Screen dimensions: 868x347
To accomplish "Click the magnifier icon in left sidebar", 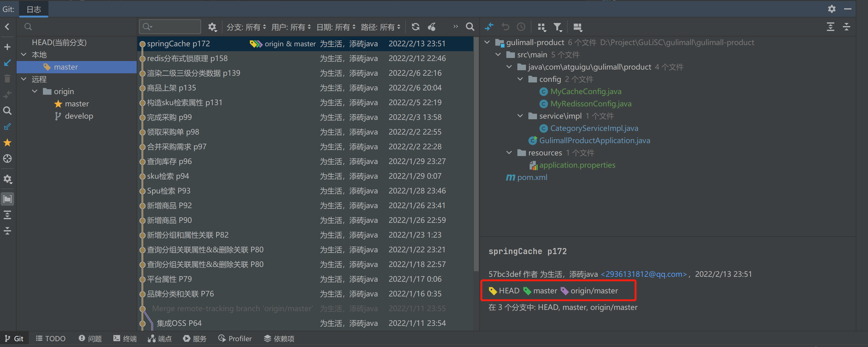I will point(7,111).
